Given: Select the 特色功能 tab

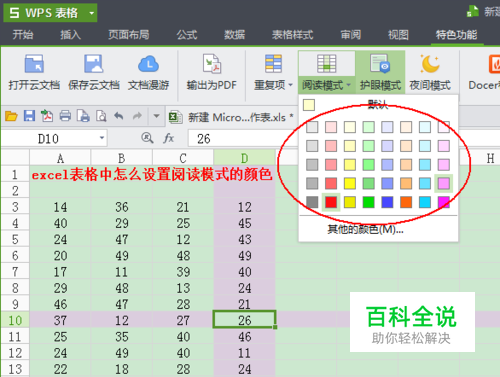Looking at the screenshot, I should click(456, 35).
